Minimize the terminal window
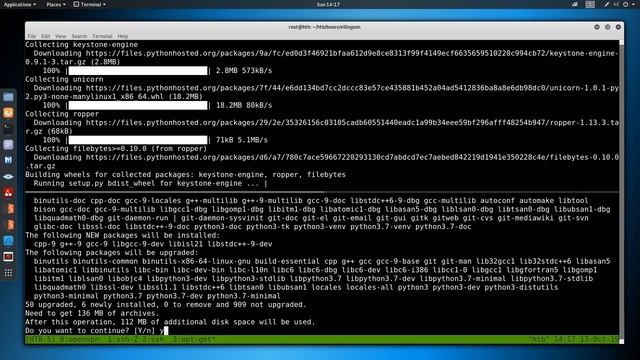640x360 pixels. point(597,27)
